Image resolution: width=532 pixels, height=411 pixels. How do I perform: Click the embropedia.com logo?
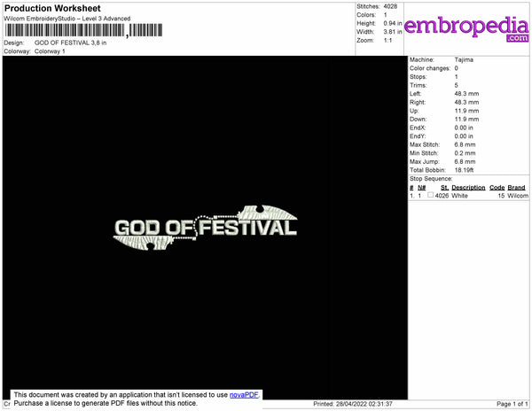[x=466, y=28]
